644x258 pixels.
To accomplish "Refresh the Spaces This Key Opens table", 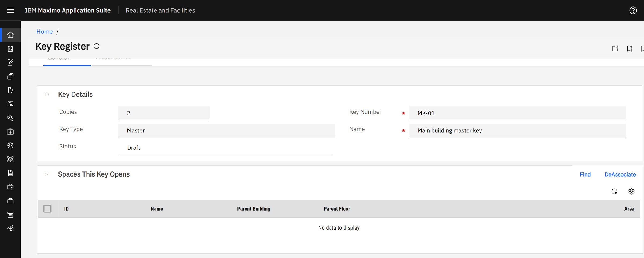I will (614, 191).
